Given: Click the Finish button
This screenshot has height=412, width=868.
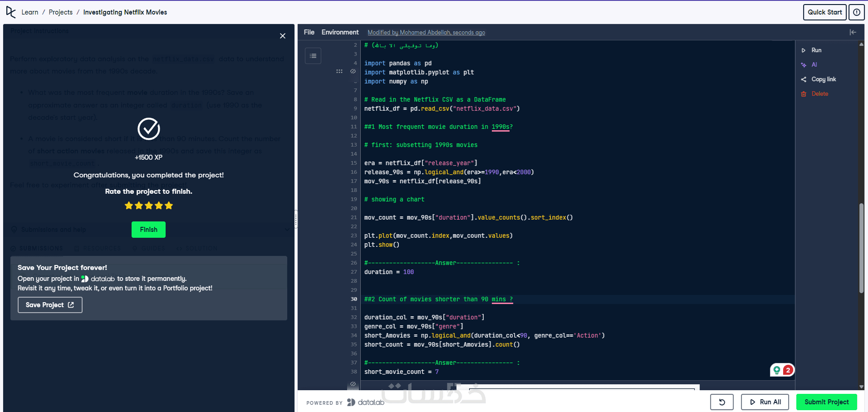Looking at the screenshot, I should pyautogui.click(x=149, y=230).
